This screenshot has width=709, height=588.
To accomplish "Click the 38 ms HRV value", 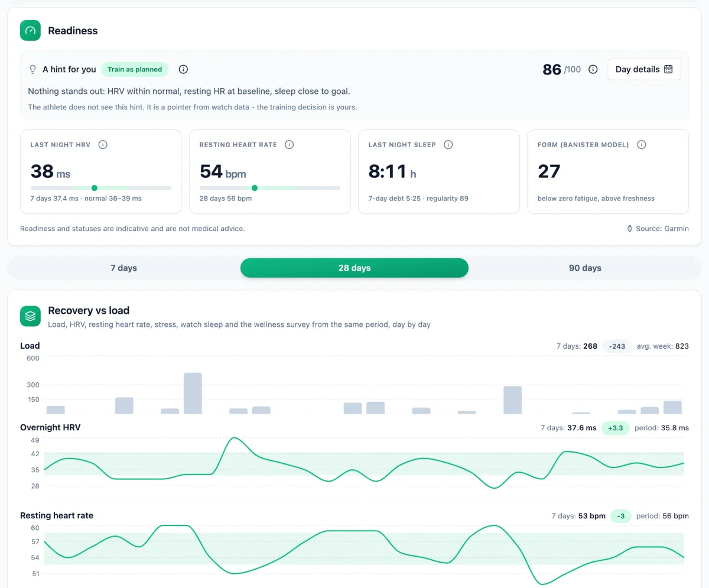I will pos(50,171).
